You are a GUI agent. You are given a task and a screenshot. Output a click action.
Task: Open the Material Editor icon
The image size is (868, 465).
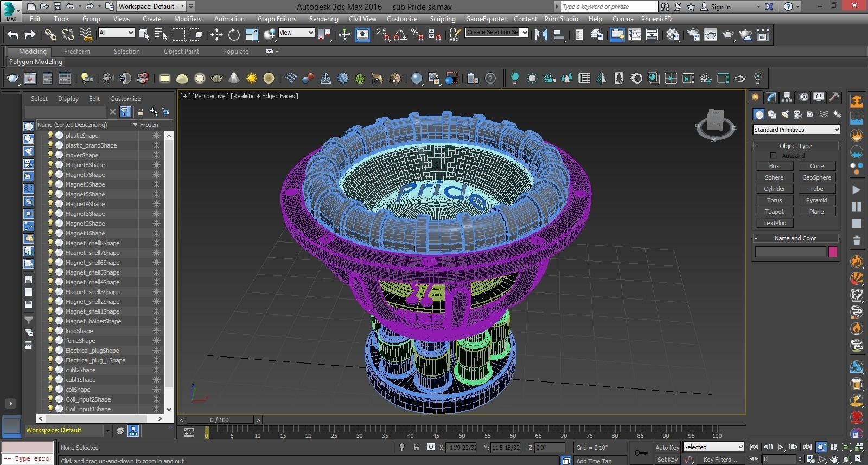coord(673,35)
